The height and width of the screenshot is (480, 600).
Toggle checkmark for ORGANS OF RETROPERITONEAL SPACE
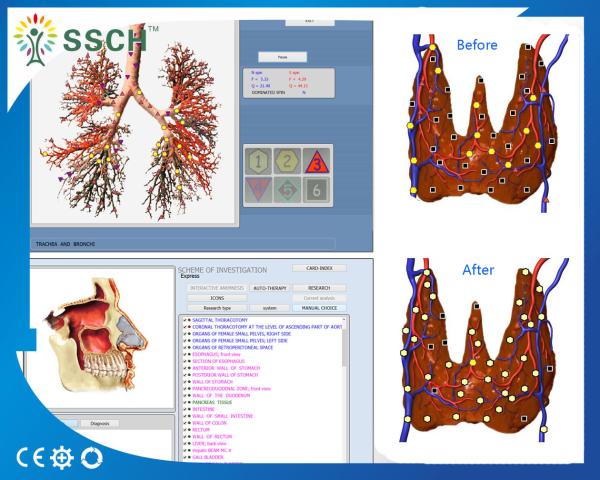(x=185, y=348)
